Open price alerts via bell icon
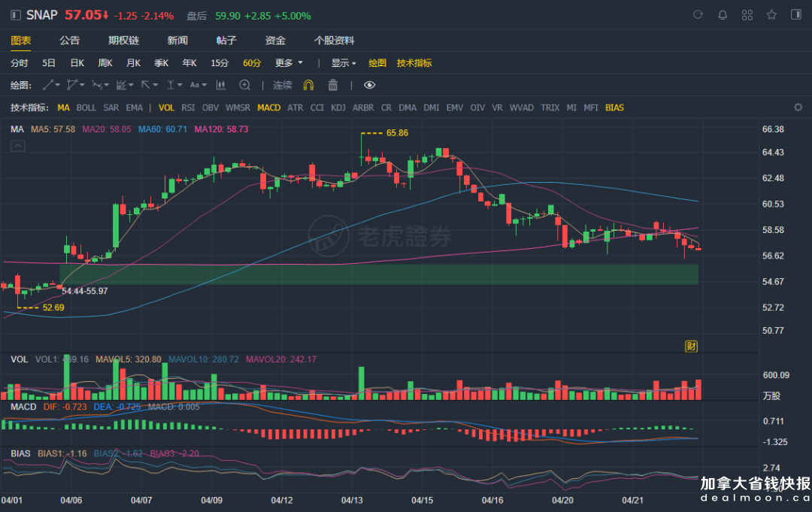The image size is (812, 512). [723, 15]
